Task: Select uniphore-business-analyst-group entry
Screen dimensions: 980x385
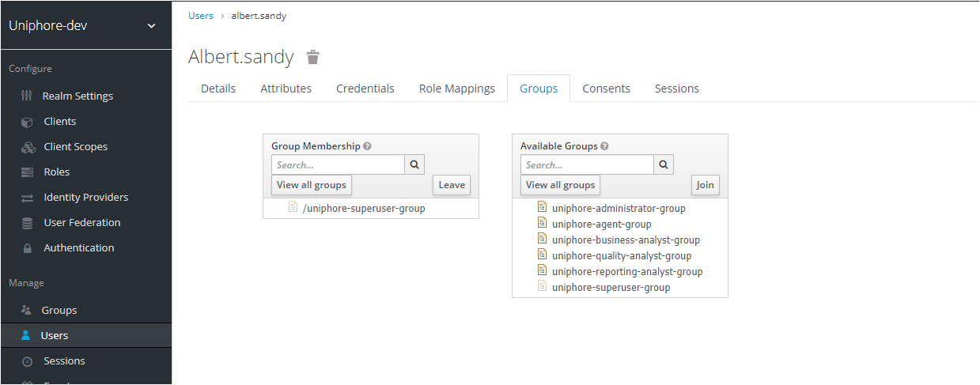Action: [626, 240]
